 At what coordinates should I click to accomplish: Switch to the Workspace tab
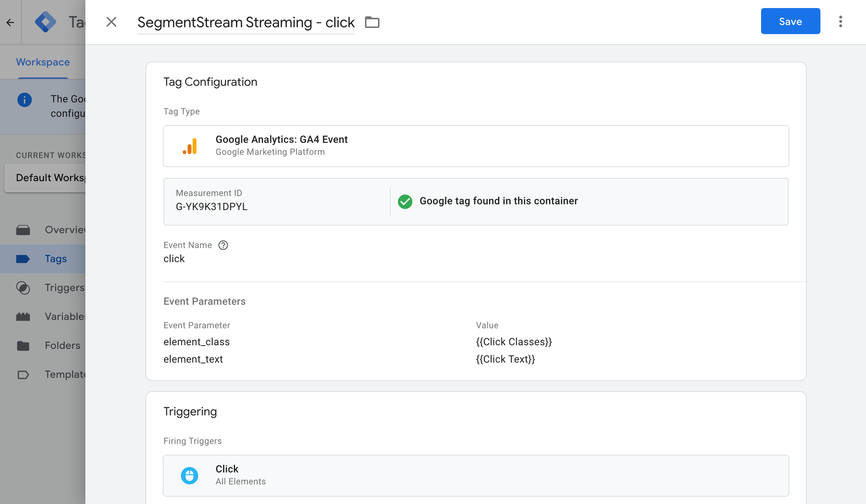(x=43, y=62)
